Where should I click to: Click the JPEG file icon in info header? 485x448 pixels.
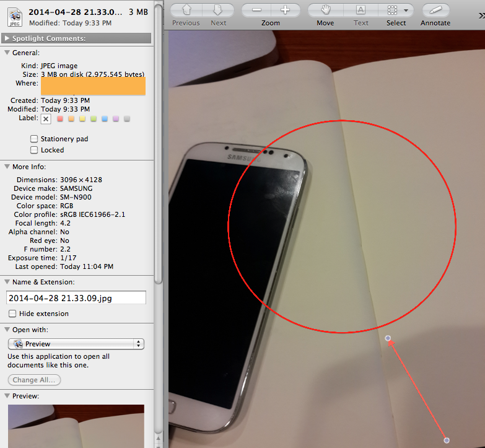point(15,17)
